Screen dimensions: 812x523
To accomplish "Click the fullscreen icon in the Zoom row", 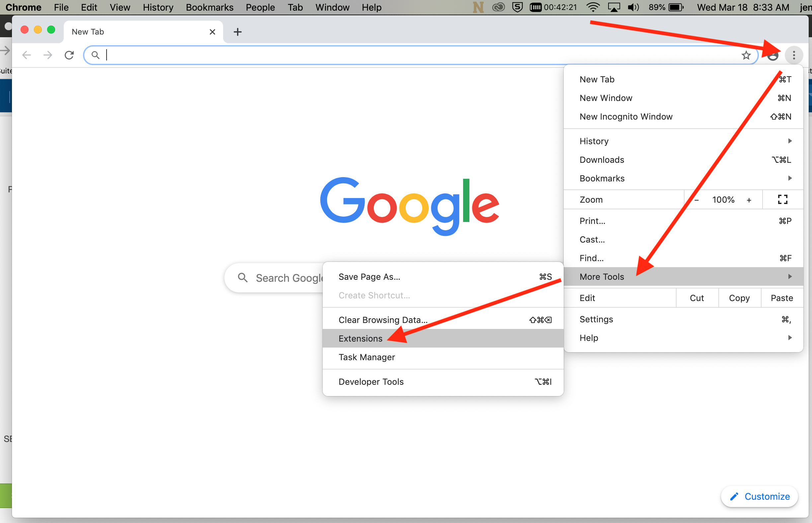I will tap(782, 200).
